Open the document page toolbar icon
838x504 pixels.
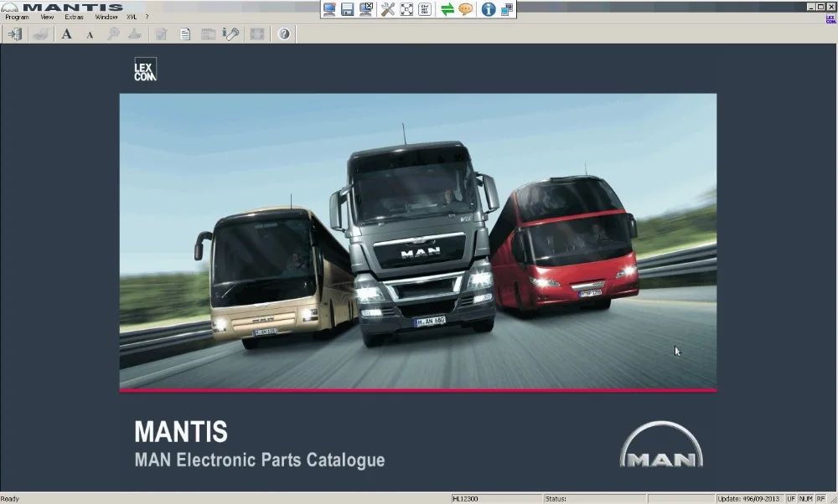pos(185,34)
